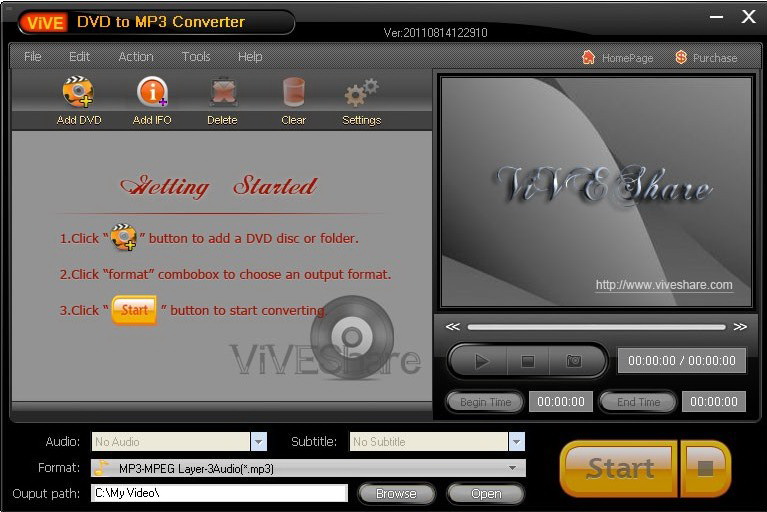The width and height of the screenshot is (767, 512).
Task: Click the preview seek slider bar
Action: tap(596, 327)
